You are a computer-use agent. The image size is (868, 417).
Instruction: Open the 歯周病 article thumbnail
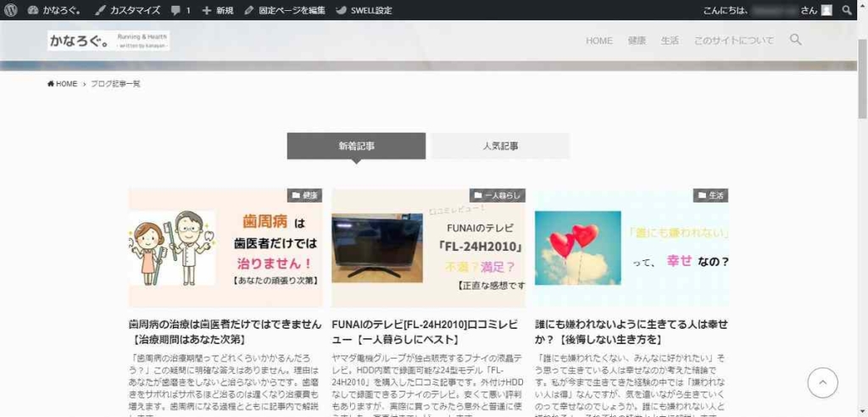tap(225, 247)
